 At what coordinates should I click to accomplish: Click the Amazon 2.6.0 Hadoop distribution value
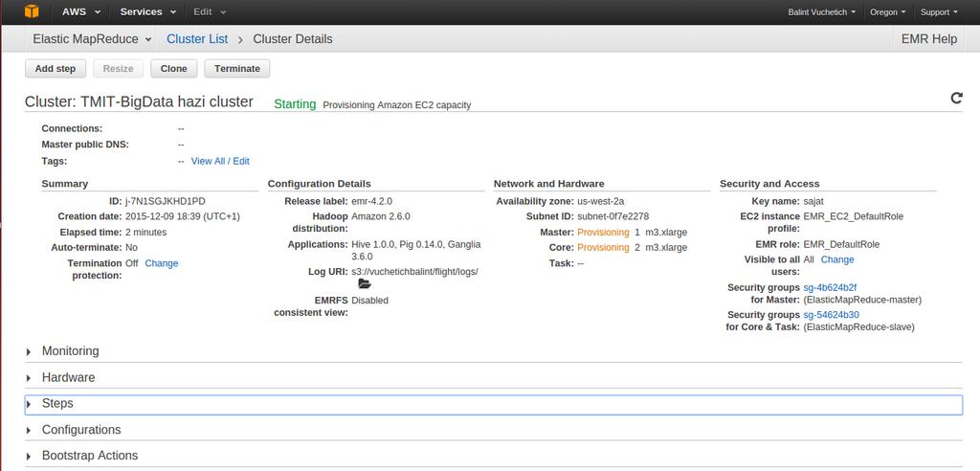pos(381,216)
